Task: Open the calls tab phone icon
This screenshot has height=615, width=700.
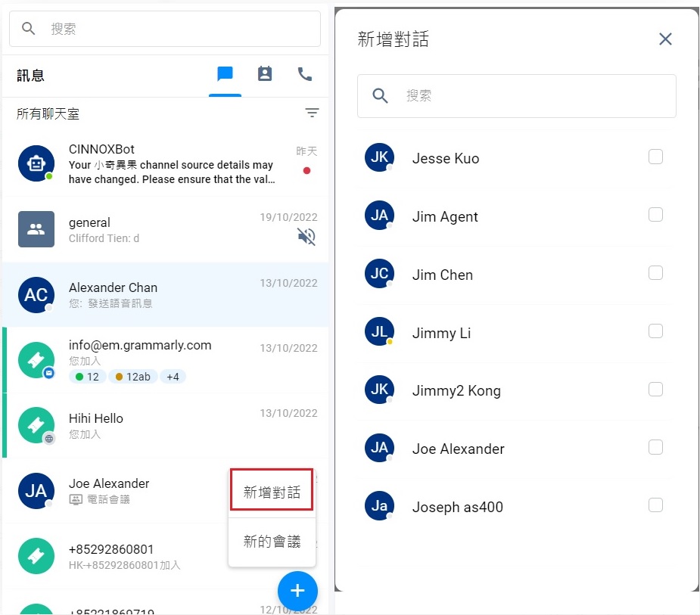Action: click(x=305, y=73)
